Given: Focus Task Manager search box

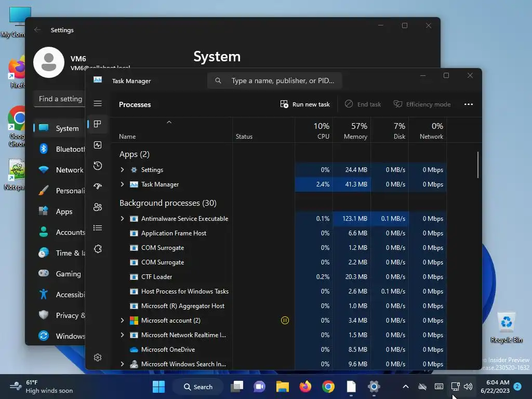Looking at the screenshot, I should pyautogui.click(x=274, y=81).
